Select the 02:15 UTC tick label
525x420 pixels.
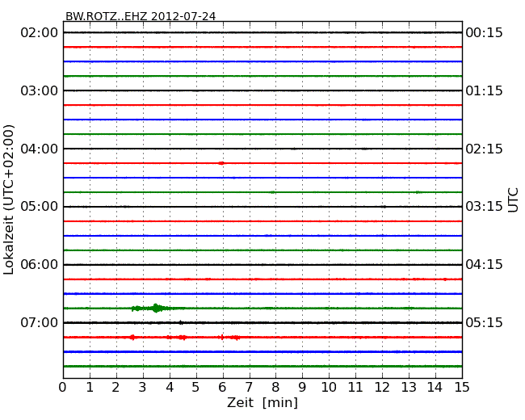(484, 149)
